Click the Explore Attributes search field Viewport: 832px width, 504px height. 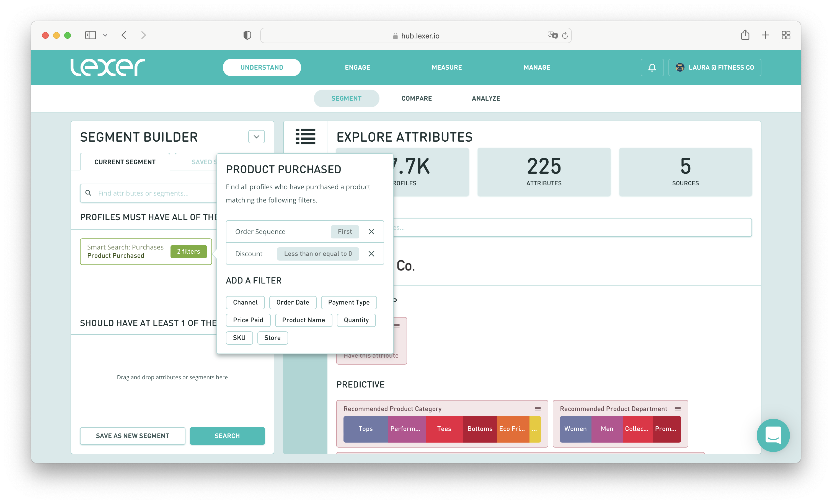coord(572,228)
